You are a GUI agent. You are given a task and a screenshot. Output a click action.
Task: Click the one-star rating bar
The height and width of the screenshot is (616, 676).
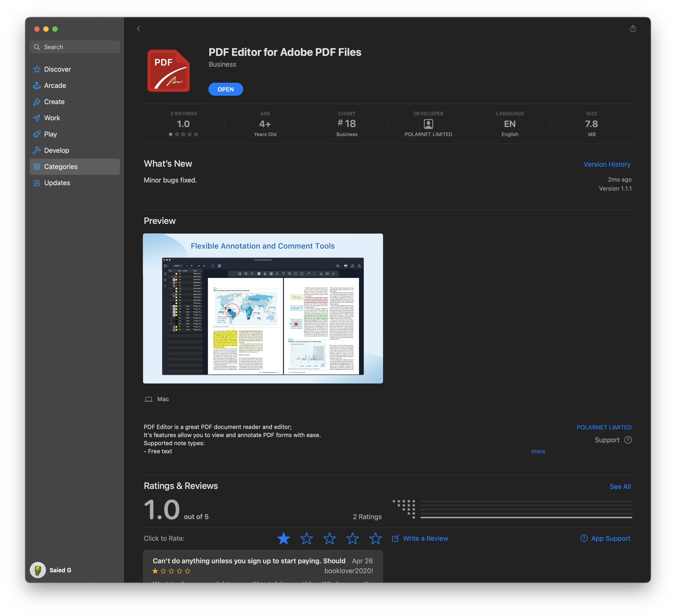click(x=526, y=517)
